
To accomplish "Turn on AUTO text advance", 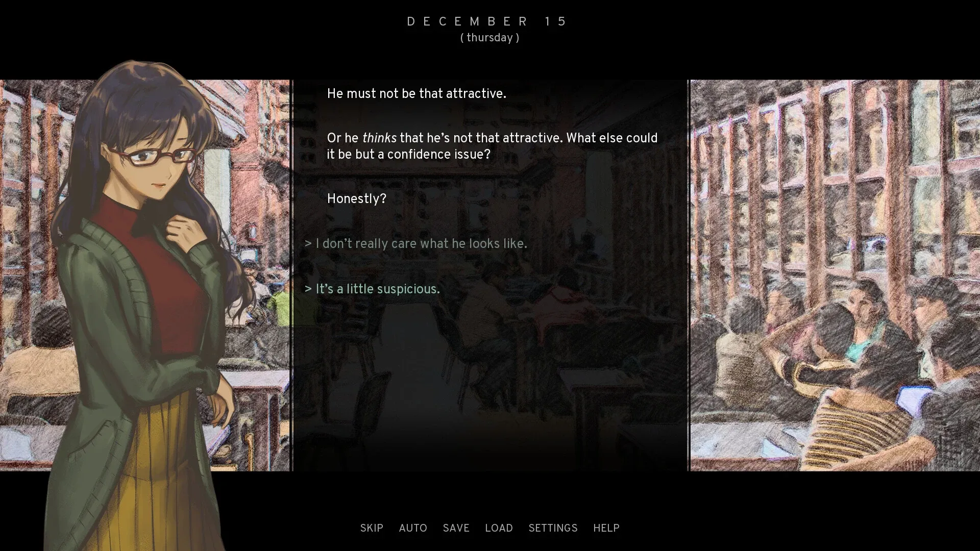I will 413,528.
